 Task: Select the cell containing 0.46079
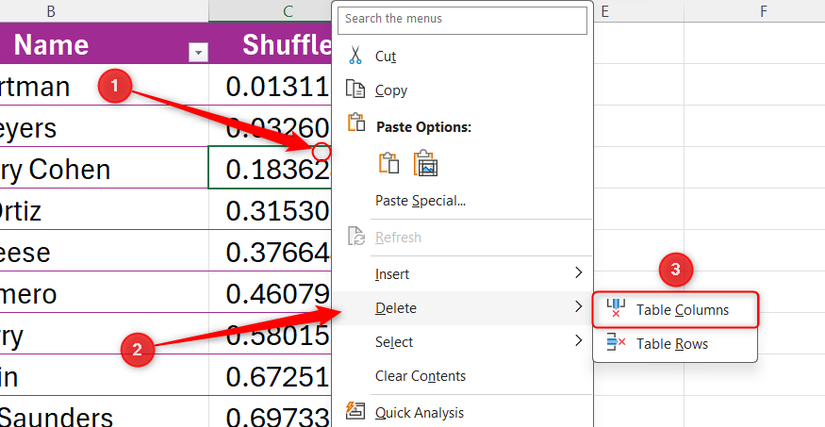[270, 292]
